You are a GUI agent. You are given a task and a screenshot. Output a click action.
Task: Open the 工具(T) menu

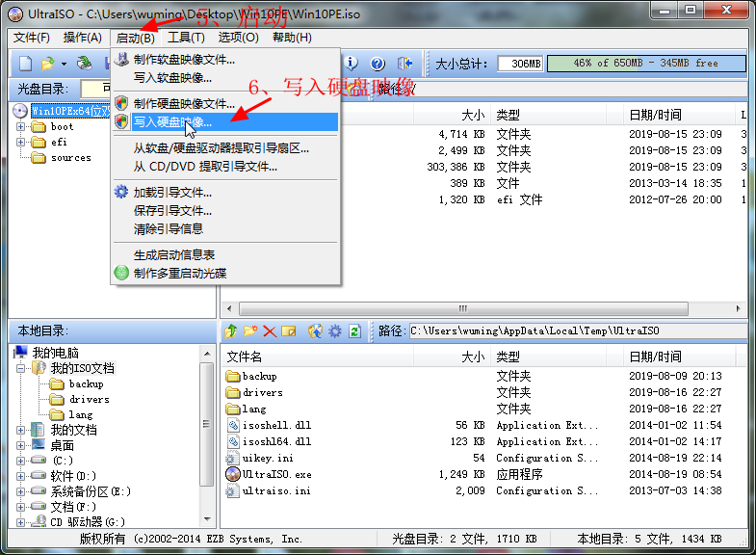coord(186,38)
